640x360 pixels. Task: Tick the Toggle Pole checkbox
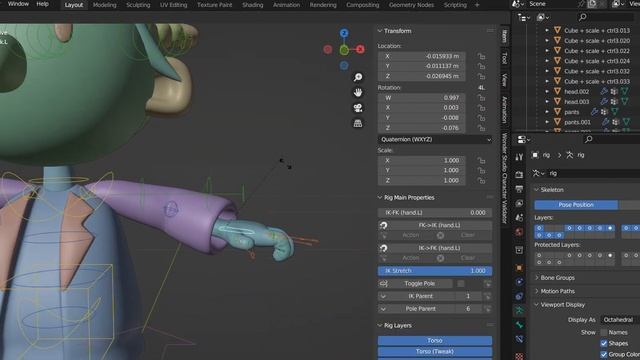coord(461,284)
